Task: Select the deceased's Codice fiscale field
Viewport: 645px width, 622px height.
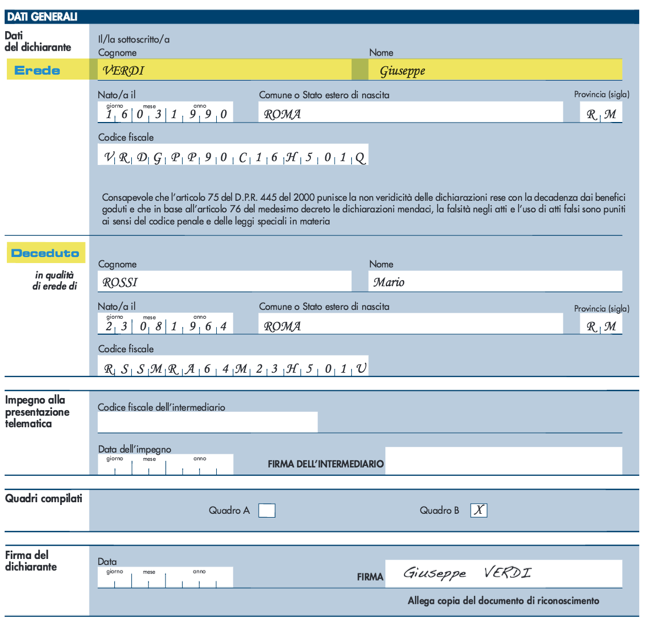Action: [233, 368]
